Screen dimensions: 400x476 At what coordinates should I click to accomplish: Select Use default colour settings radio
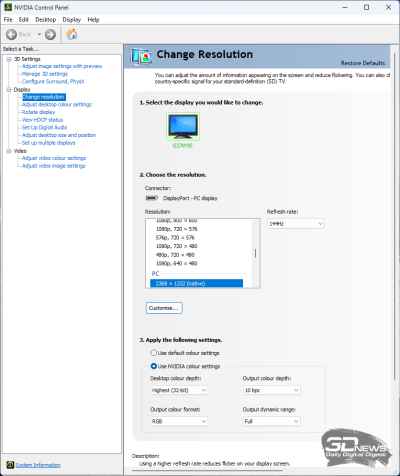[x=153, y=353]
